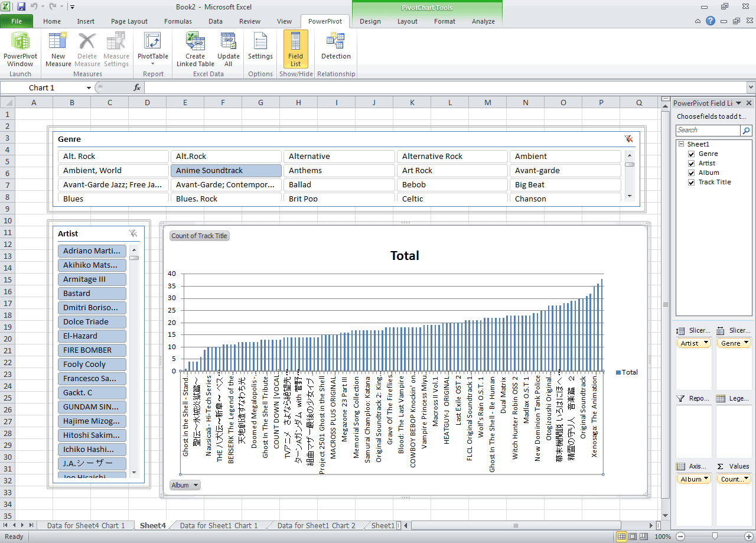The image size is (756, 543).
Task: Collapse the Sheet1 tree node
Action: tap(681, 144)
